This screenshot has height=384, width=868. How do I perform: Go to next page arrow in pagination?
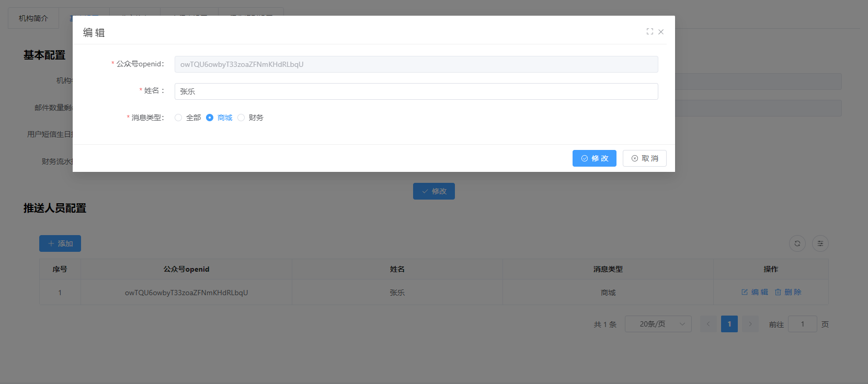click(x=750, y=324)
